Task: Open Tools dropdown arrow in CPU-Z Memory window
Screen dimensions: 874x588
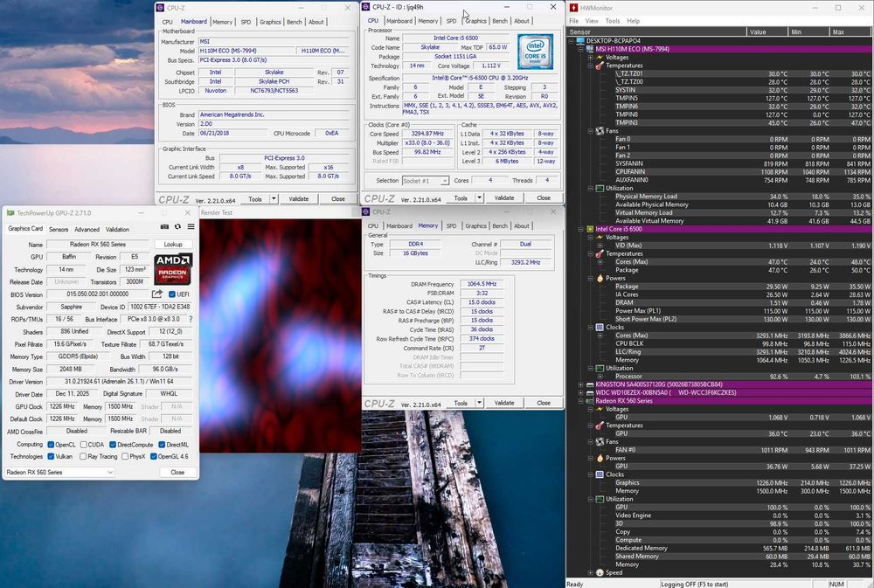Action: pyautogui.click(x=479, y=403)
